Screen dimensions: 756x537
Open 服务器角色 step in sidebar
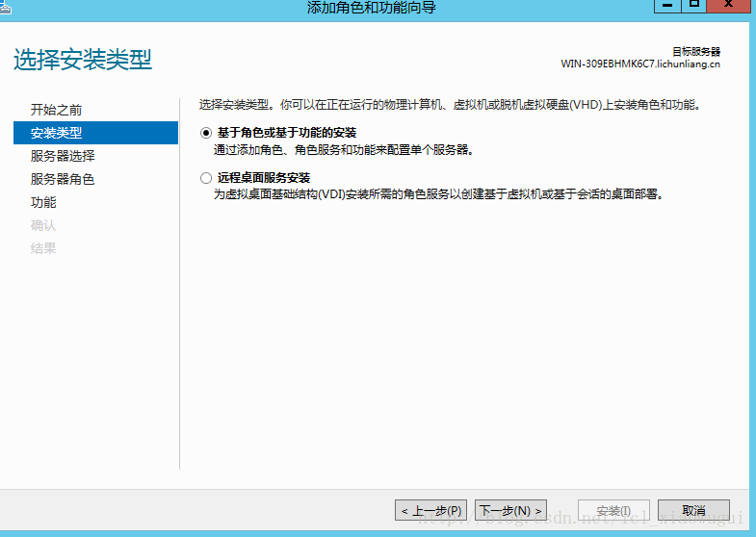coord(63,179)
